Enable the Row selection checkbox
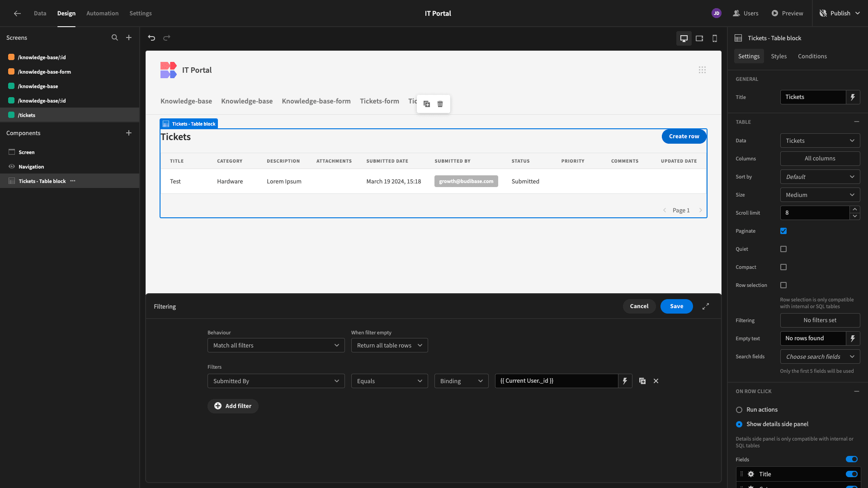Screen dimensions: 868x488 coord(783,285)
